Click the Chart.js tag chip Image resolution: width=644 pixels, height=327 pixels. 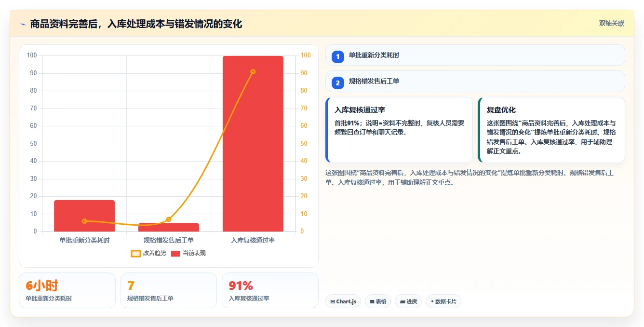[343, 301]
